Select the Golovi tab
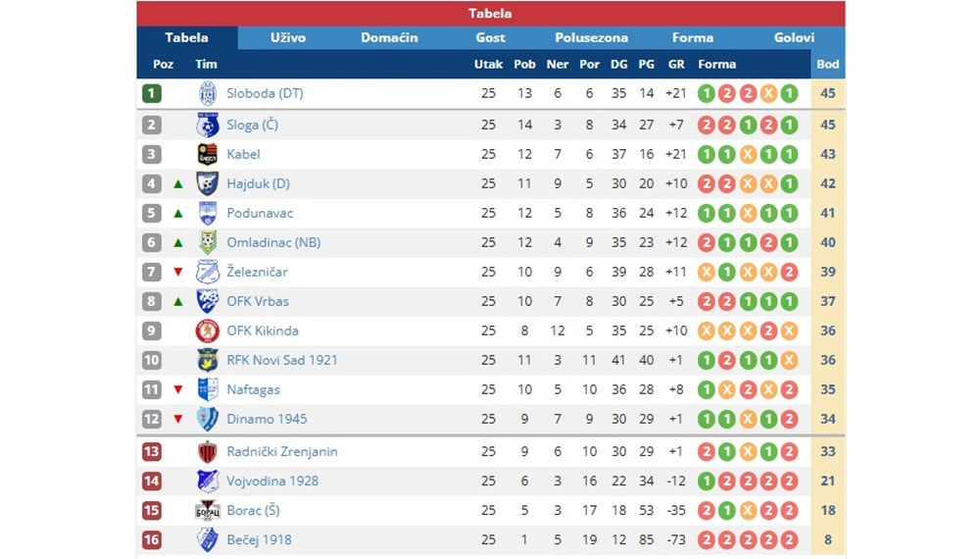 (794, 37)
